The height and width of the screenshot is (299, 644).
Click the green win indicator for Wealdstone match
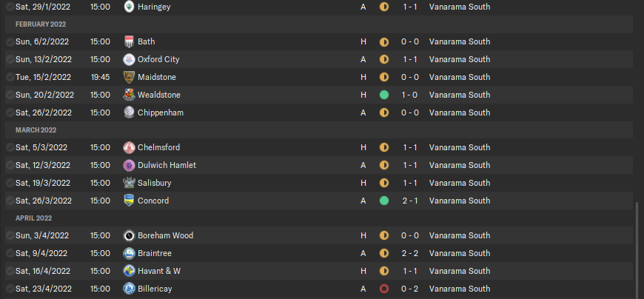(384, 95)
